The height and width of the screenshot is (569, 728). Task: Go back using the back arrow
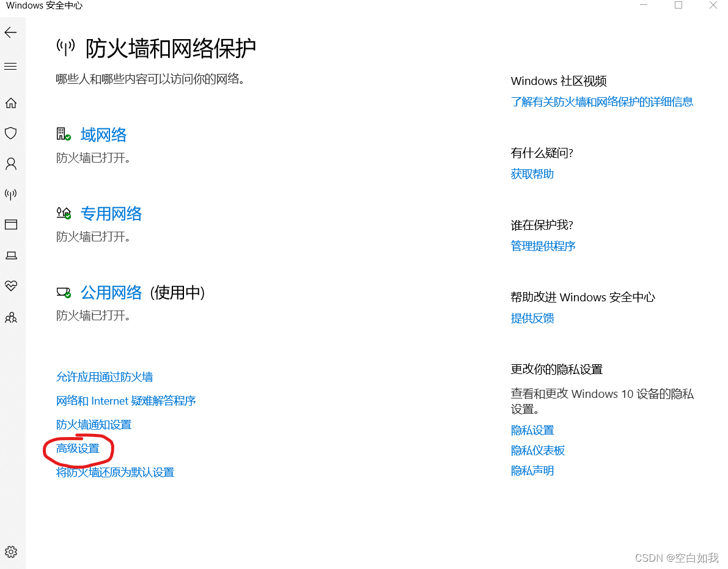[10, 32]
